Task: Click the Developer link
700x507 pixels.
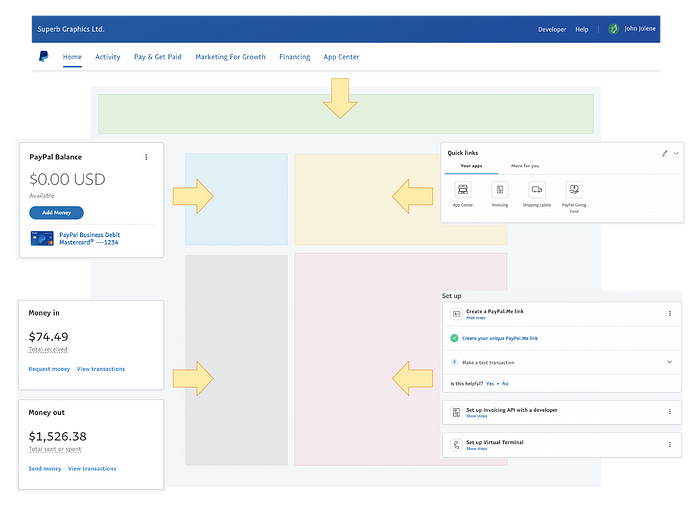Action: pyautogui.click(x=552, y=29)
